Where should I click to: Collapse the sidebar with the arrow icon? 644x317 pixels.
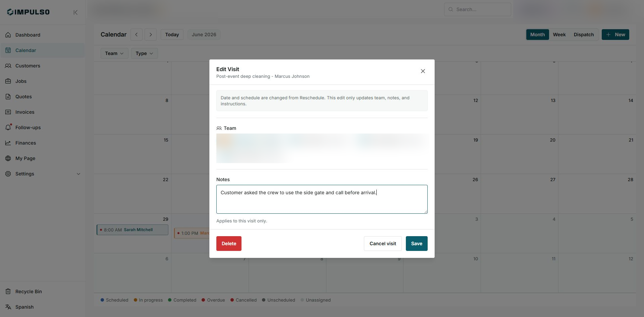[75, 12]
